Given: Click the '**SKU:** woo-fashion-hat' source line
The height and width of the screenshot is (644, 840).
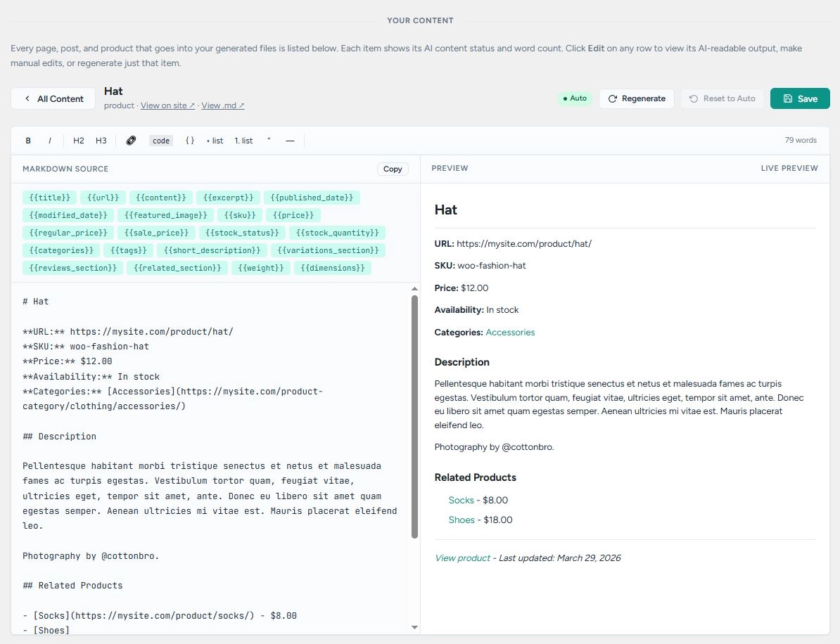Looking at the screenshot, I should click(86, 347).
